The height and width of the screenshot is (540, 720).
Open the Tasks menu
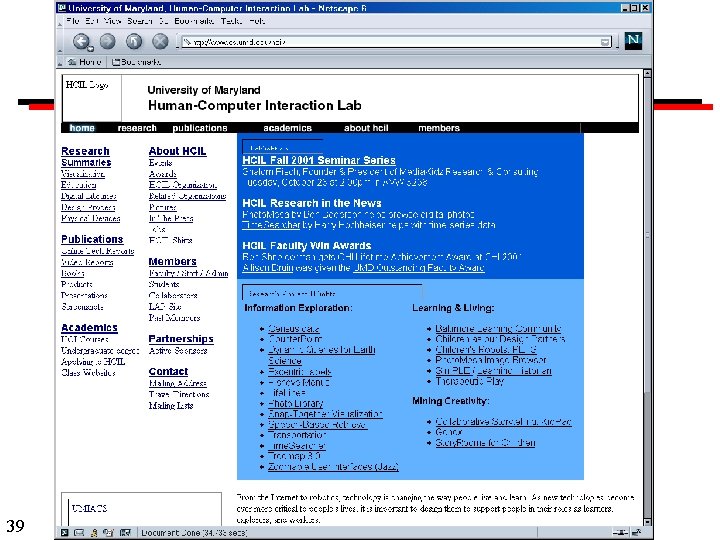[x=231, y=21]
